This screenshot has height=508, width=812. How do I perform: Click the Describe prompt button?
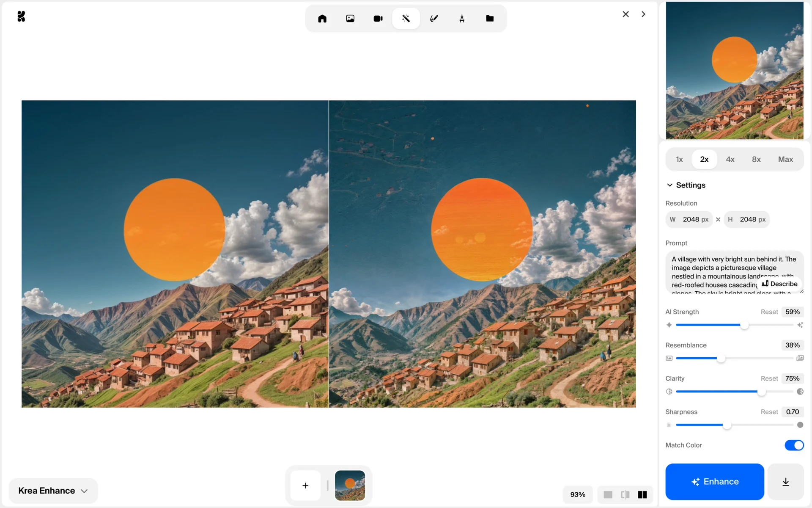tap(779, 284)
